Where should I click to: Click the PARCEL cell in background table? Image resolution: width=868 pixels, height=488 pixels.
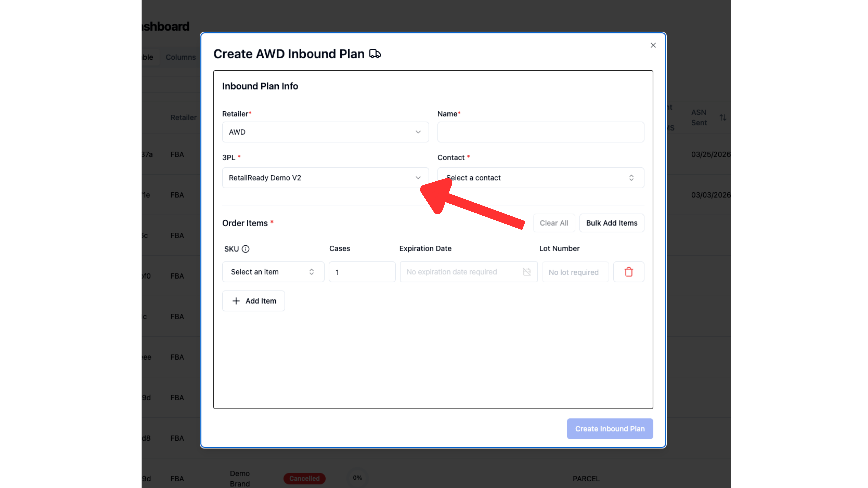tap(586, 479)
